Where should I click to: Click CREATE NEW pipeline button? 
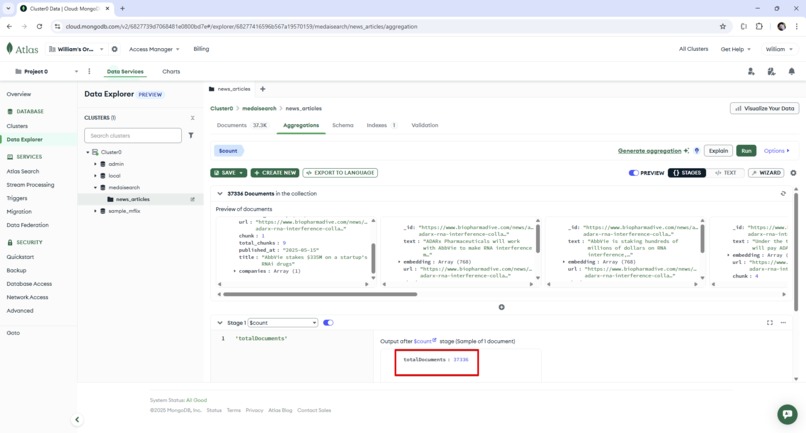point(274,173)
